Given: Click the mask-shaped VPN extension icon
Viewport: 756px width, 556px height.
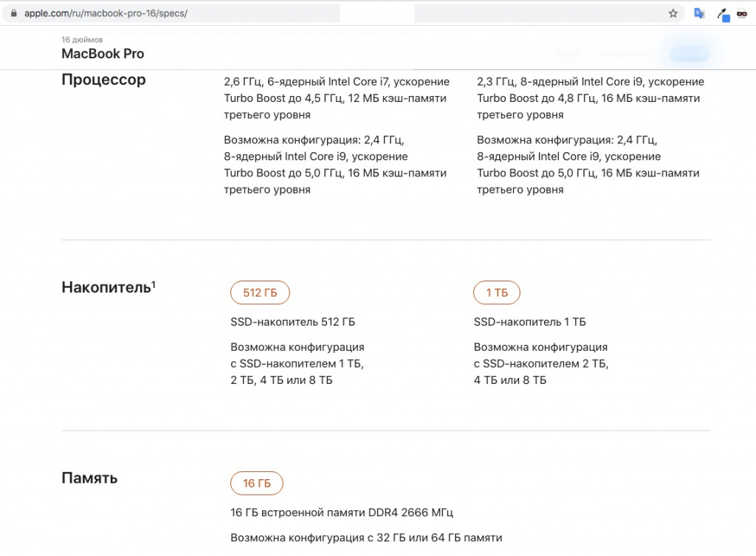Looking at the screenshot, I should point(743,13).
